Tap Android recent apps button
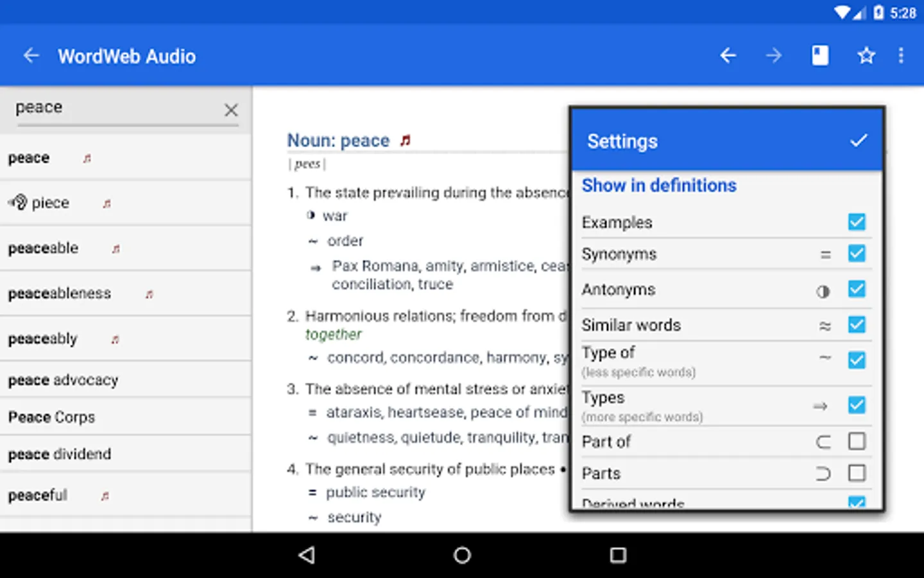 pos(618,555)
